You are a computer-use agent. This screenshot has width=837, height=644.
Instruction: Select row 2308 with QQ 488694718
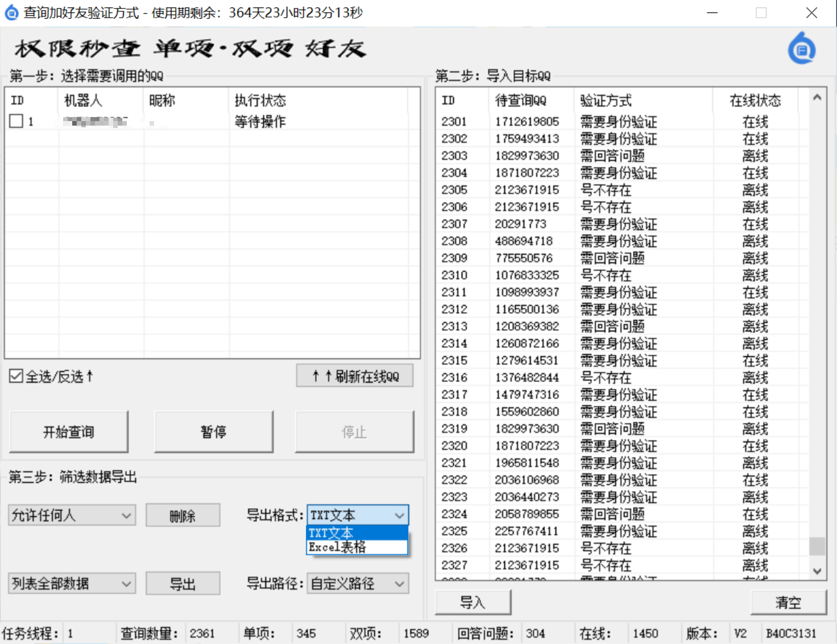(x=622, y=241)
